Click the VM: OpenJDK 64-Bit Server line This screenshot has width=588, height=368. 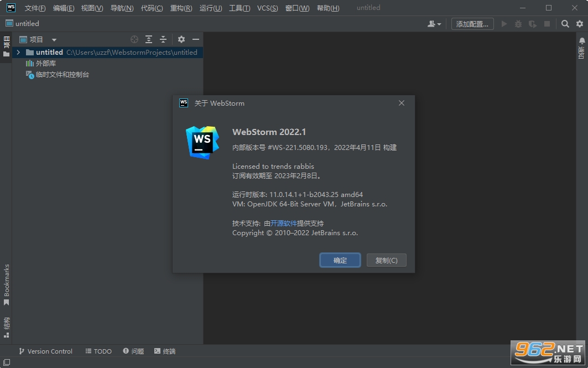[310, 204]
